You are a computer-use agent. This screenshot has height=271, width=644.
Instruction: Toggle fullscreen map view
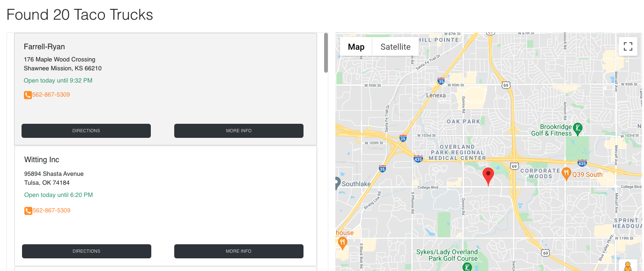point(628,46)
